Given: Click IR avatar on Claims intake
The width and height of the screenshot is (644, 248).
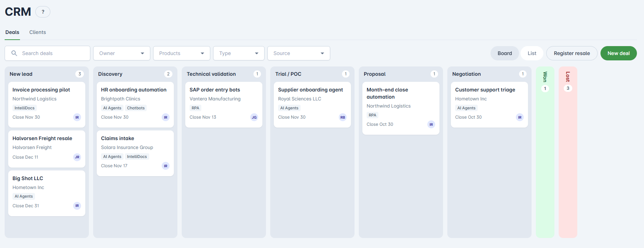Looking at the screenshot, I should pos(166,166).
